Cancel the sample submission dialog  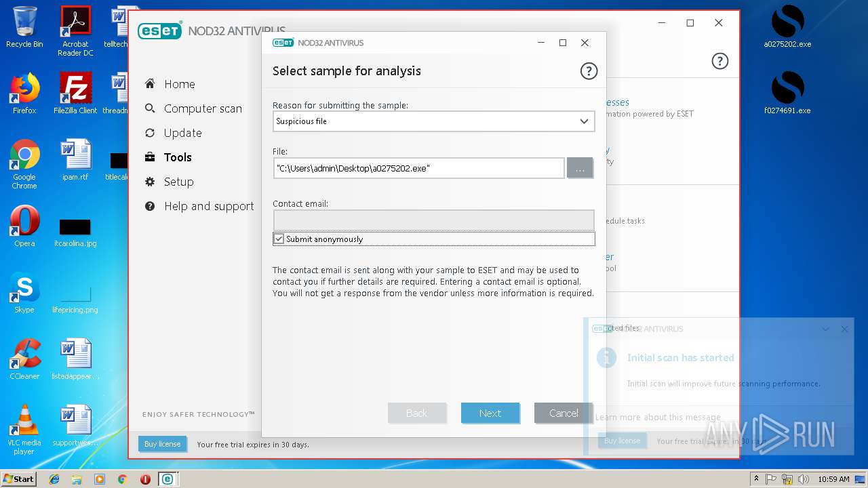[564, 413]
